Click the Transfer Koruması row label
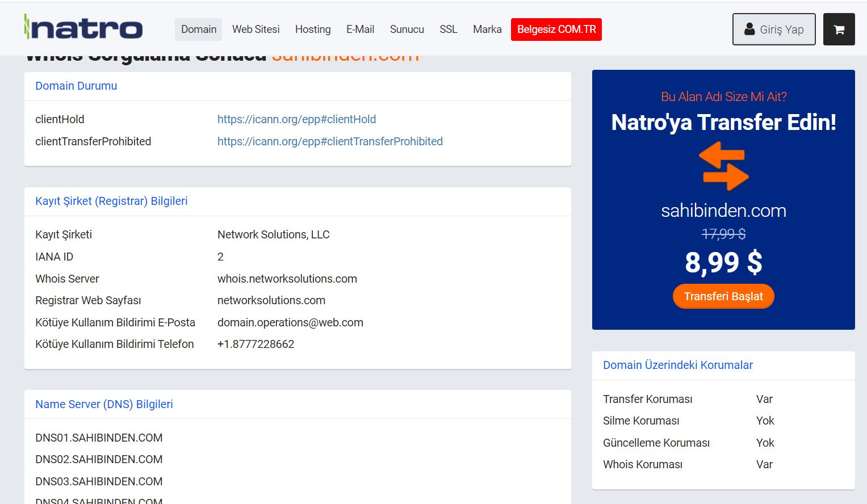 [648, 399]
